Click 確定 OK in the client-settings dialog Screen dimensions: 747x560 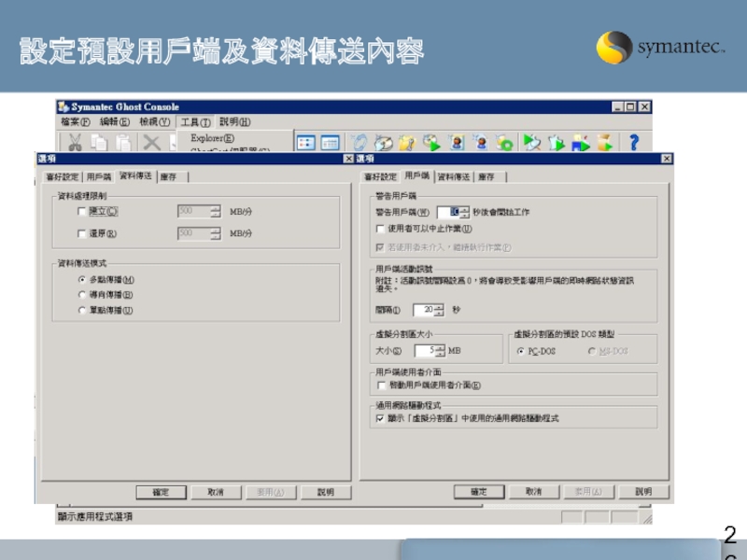point(479,492)
